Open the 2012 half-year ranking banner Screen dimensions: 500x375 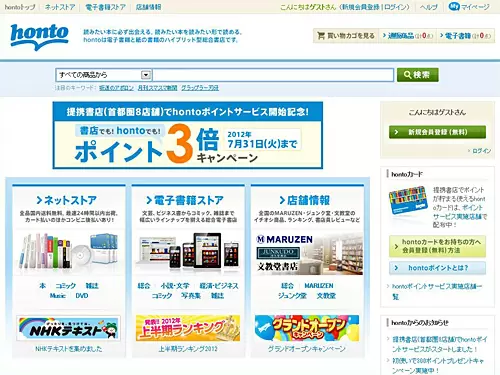click(x=188, y=328)
